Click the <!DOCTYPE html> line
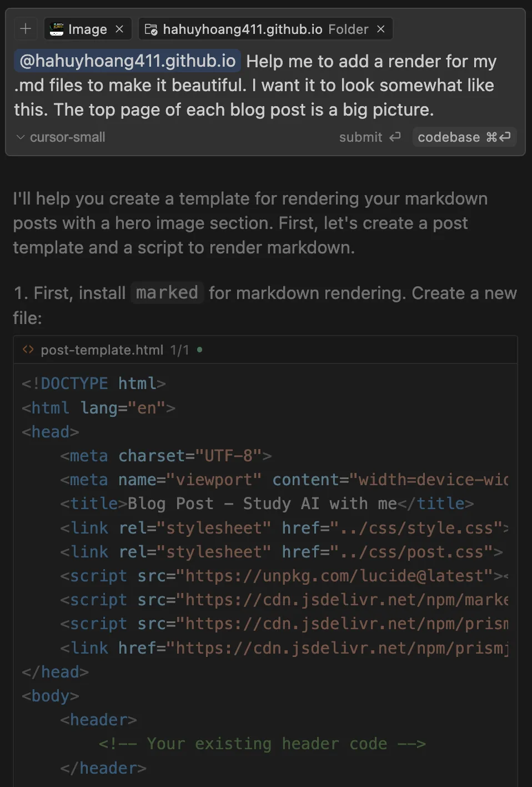The width and height of the screenshot is (532, 787). click(94, 383)
